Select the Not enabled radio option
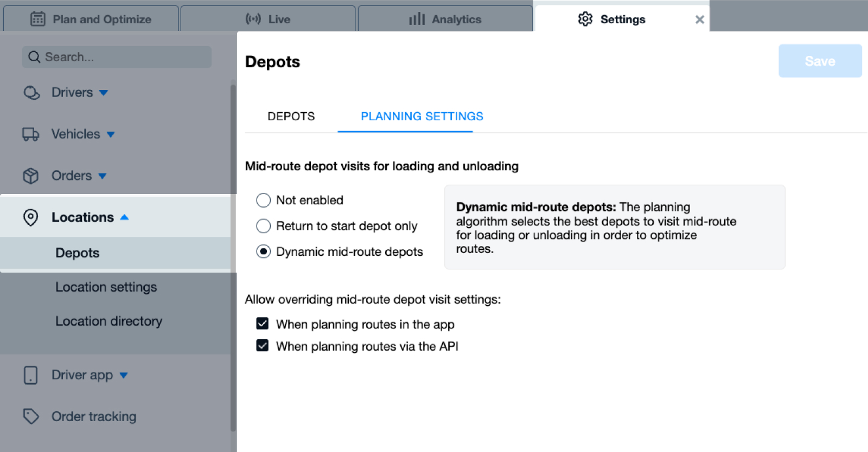 coord(263,201)
